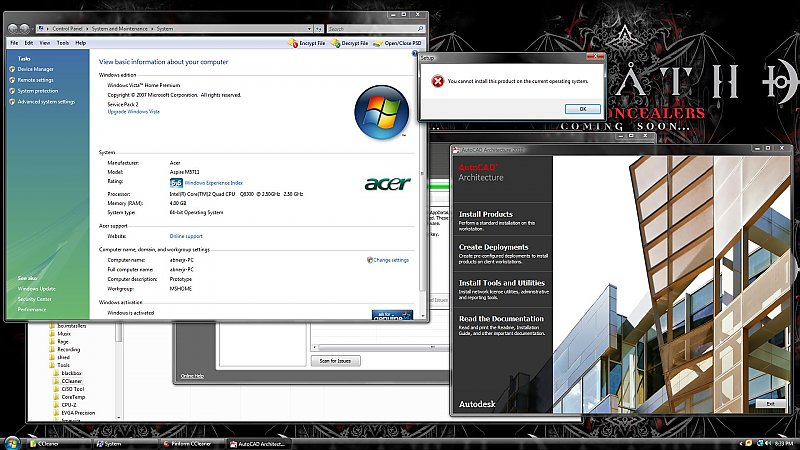Screen dimensions: 800x450
Task: Expand the Control Panel breadcrumb arrow
Action: [87, 29]
